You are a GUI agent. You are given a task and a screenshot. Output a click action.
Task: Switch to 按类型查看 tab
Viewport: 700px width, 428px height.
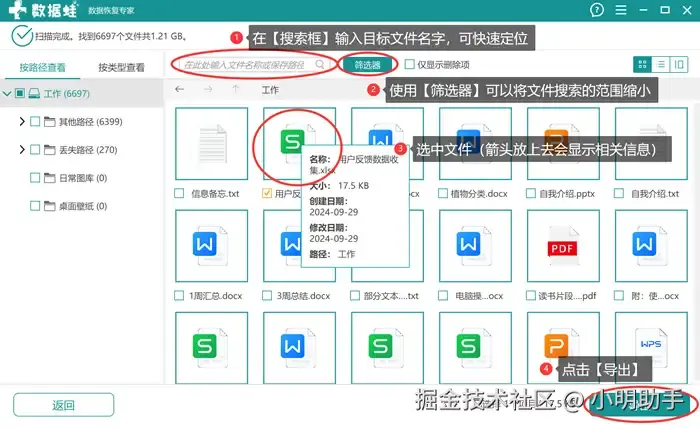point(121,67)
